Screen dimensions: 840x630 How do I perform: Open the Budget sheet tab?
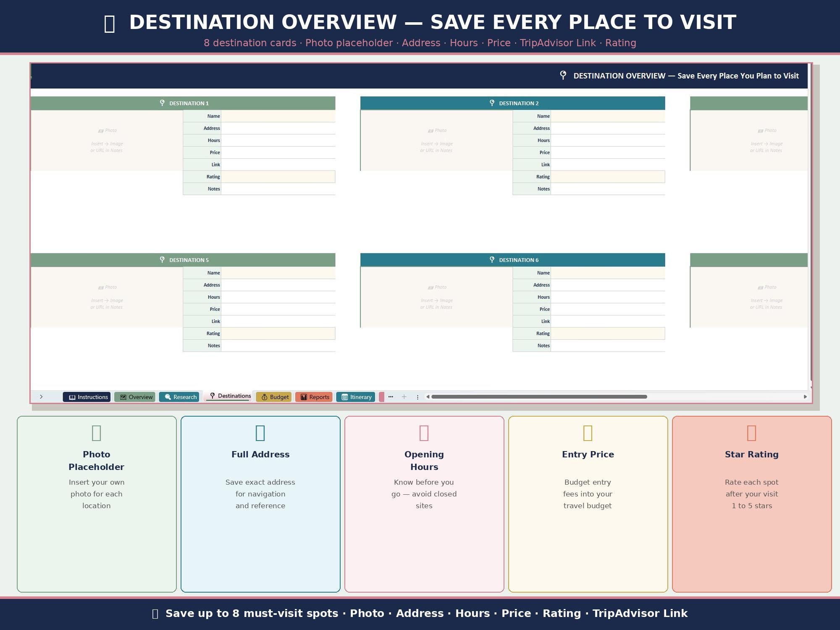(x=274, y=397)
